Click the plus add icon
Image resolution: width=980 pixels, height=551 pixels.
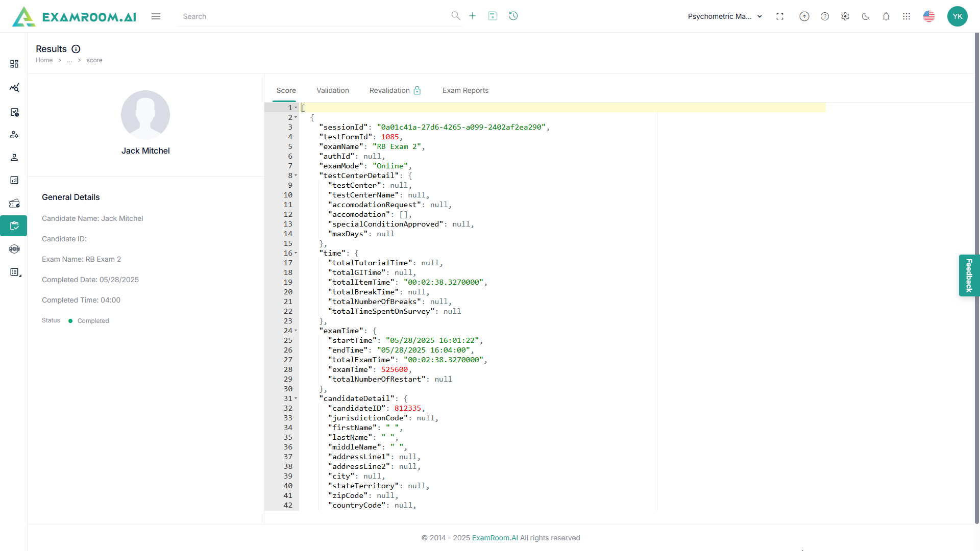point(473,16)
